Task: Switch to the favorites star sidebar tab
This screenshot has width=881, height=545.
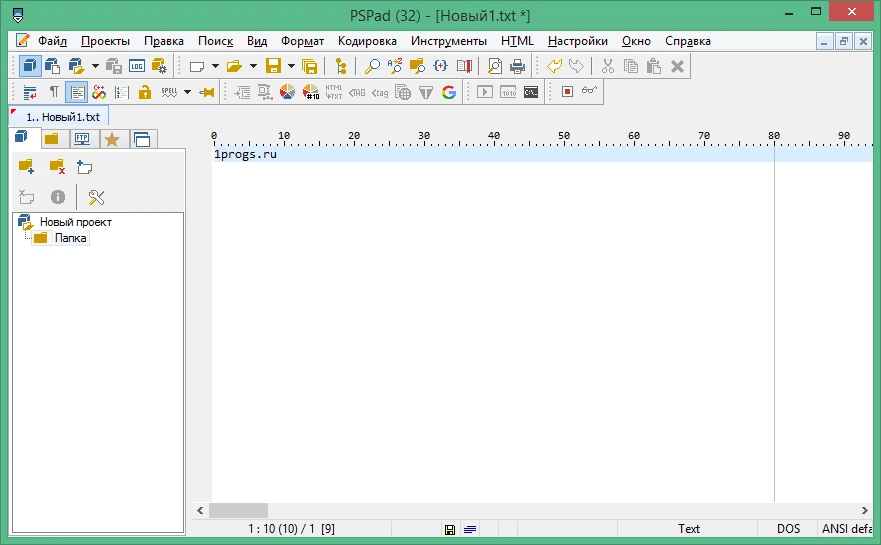Action: pos(112,139)
